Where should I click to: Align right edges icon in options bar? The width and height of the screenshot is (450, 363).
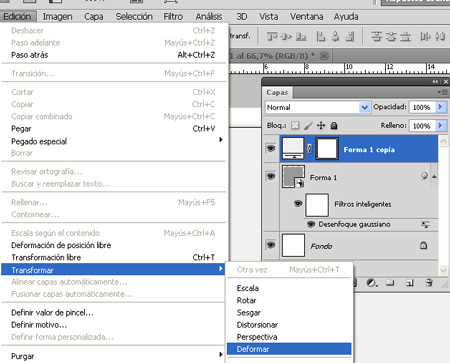pyautogui.click(x=350, y=36)
